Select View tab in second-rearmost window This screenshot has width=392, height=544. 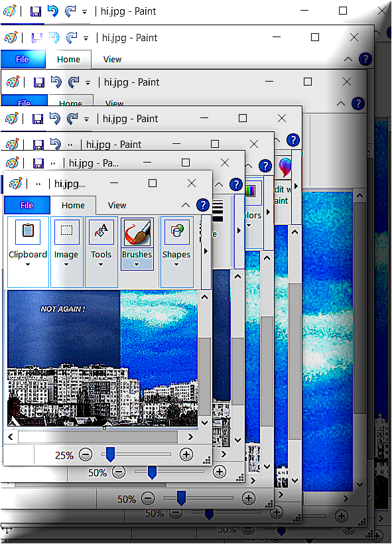pyautogui.click(x=112, y=59)
